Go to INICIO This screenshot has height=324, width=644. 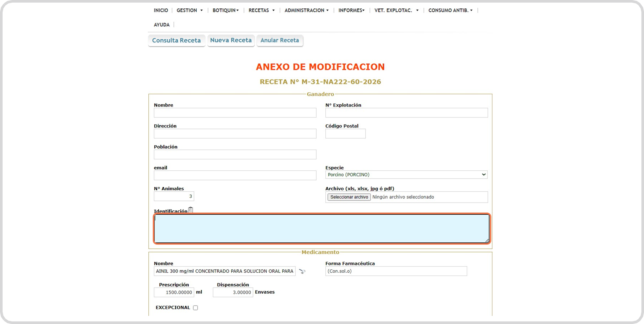point(161,10)
